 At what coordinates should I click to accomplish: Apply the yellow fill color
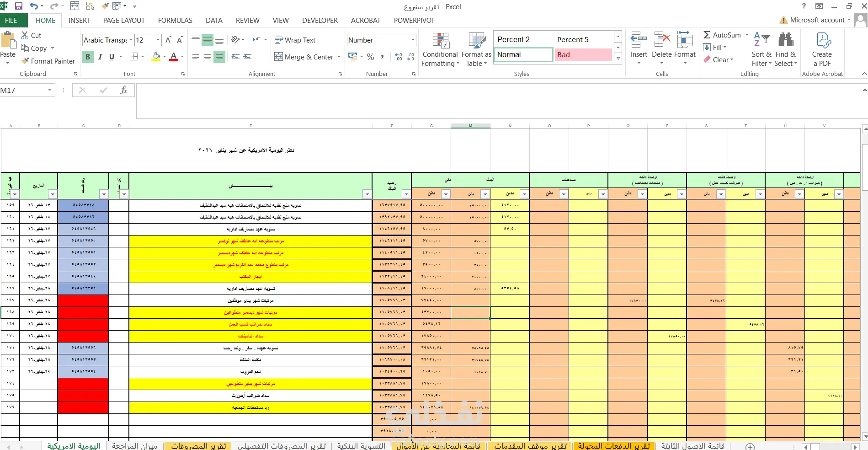tap(156, 57)
